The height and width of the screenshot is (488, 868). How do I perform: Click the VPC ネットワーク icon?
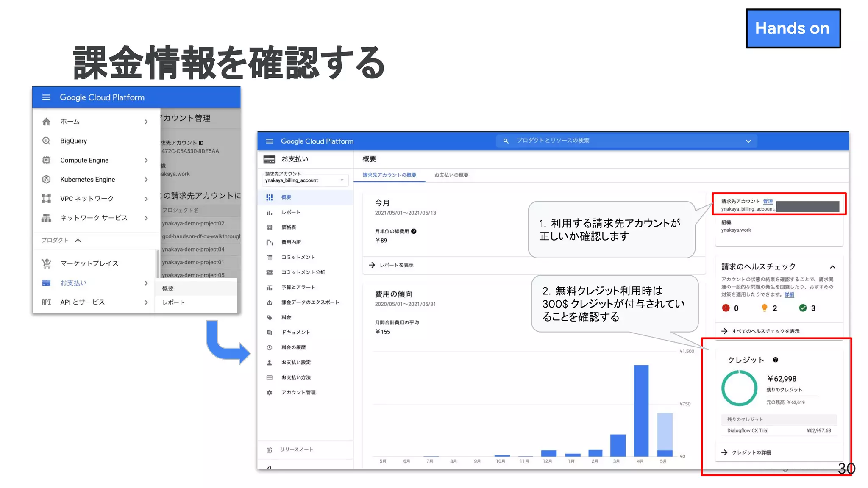[x=46, y=199]
